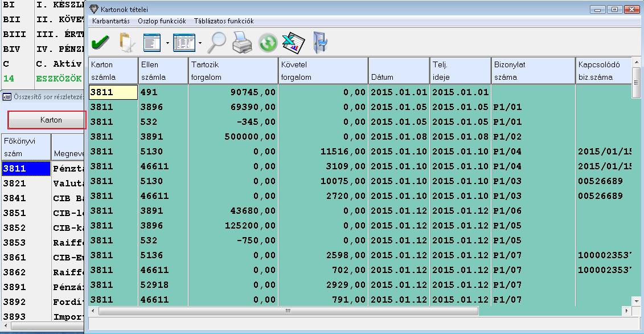The image size is (644, 334).
Task: Print the list using the printer icon
Action: [x=242, y=43]
